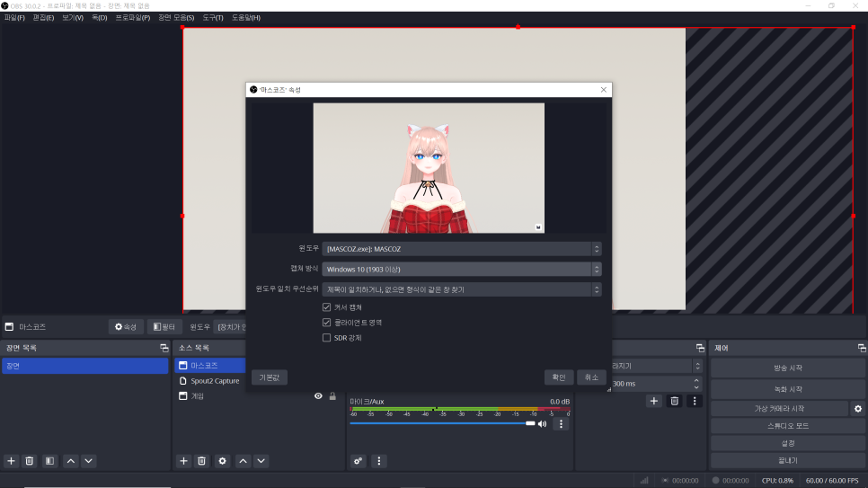Open advanced audio properties gears icon
Viewport: 868px width, 488px height.
(359, 461)
